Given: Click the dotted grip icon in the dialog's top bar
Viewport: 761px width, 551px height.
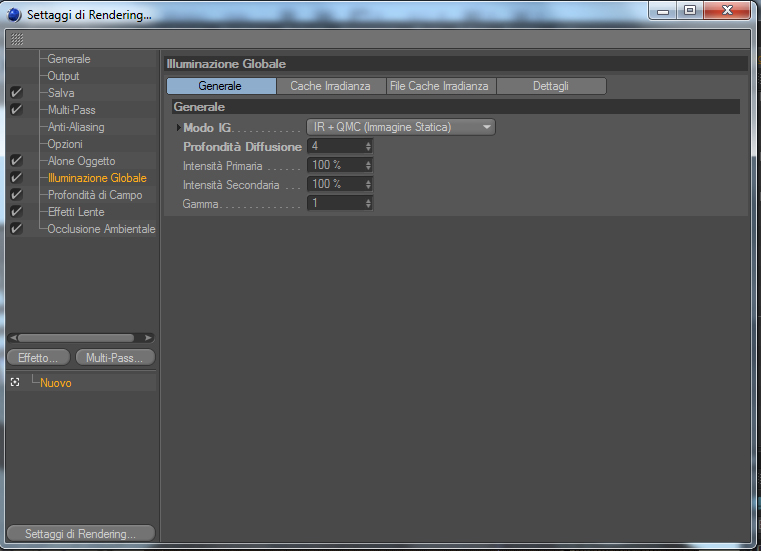Looking at the screenshot, I should [17, 39].
